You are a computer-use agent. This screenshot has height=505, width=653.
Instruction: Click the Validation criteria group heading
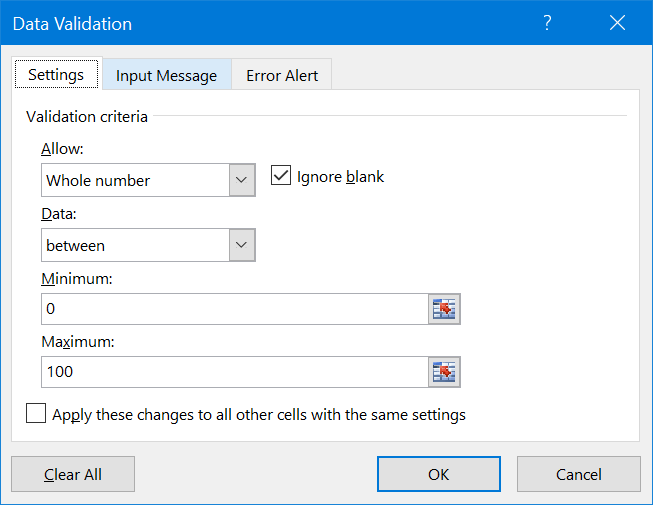tap(87, 117)
